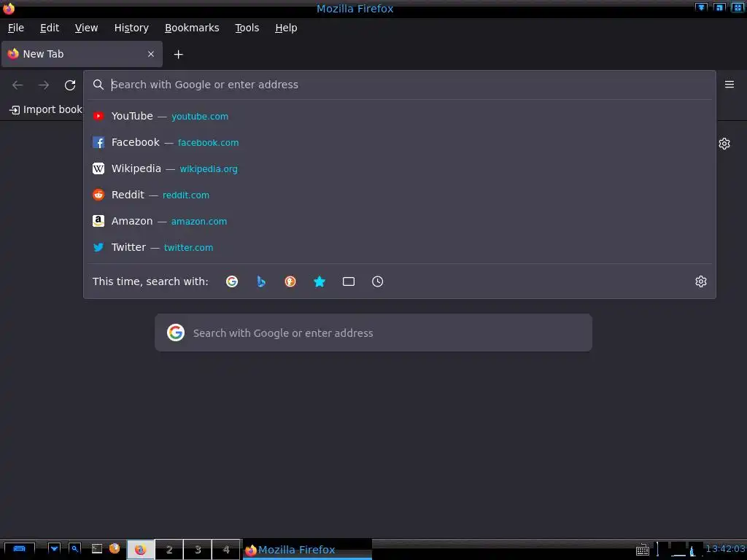The width and height of the screenshot is (747, 560).
Task: Search this time with Google icon
Action: (x=232, y=281)
